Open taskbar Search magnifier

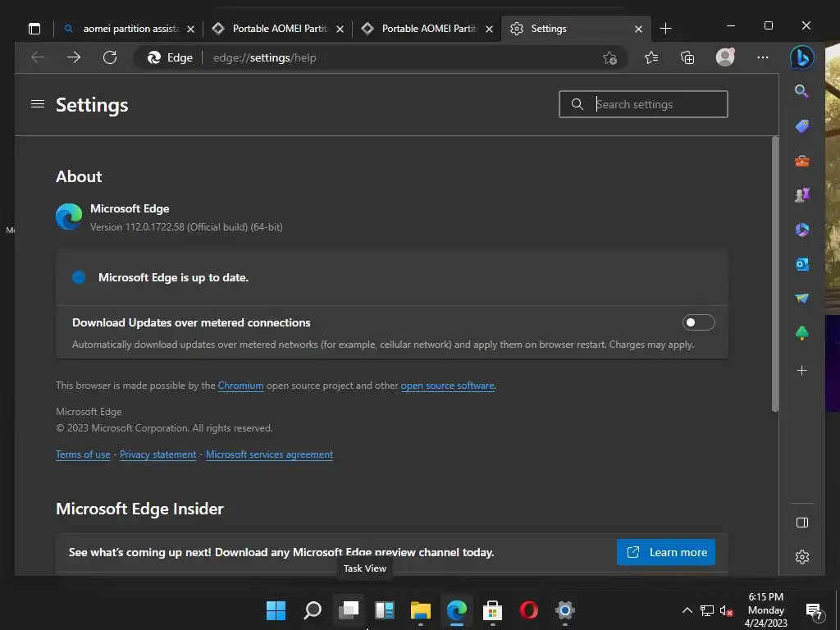[313, 610]
